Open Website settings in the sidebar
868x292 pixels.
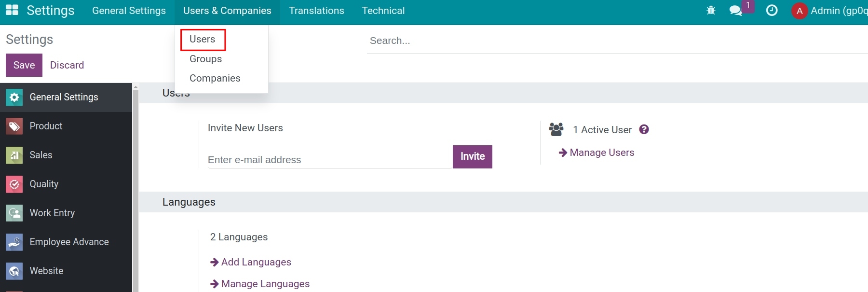point(66,271)
